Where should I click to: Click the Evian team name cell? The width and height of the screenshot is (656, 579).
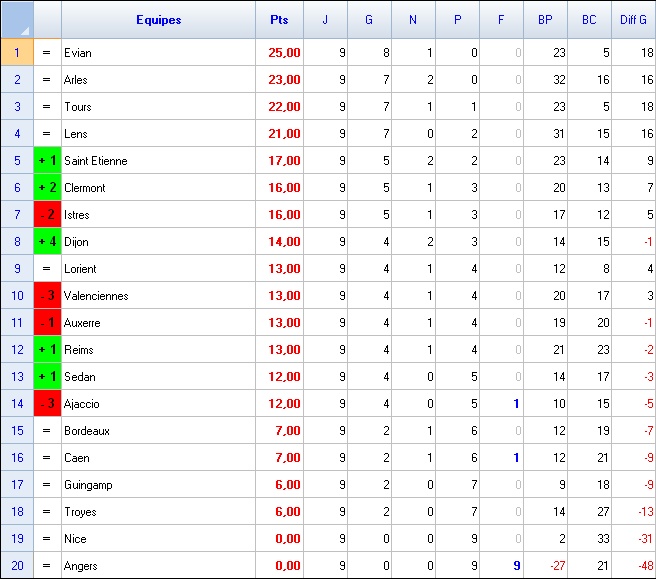point(159,53)
